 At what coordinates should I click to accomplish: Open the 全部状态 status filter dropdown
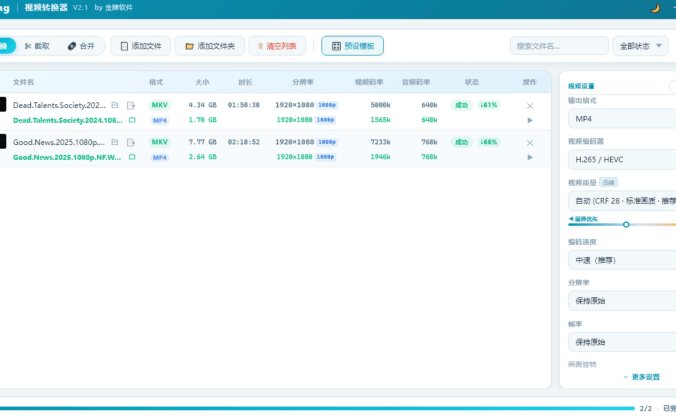click(x=641, y=46)
